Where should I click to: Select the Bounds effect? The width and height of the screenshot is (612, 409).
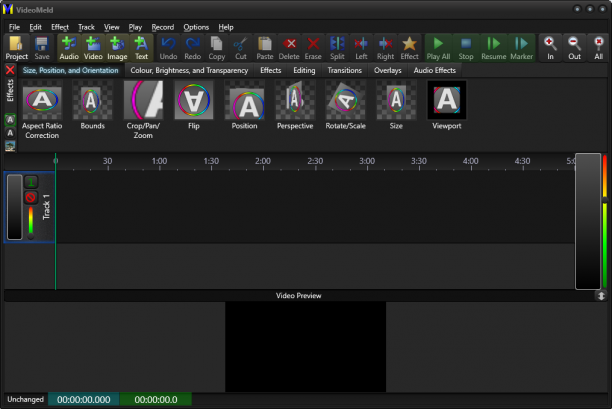(93, 105)
